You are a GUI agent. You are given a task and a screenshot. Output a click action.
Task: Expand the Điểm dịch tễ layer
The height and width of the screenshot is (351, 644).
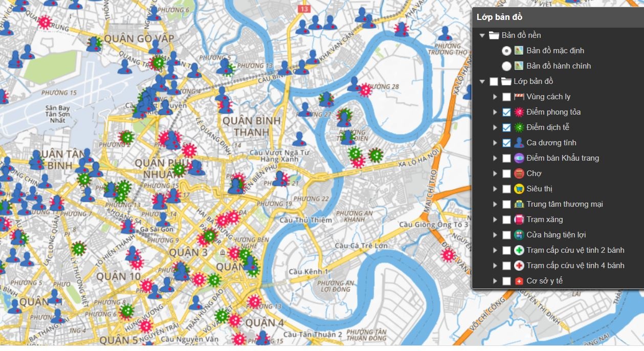[x=495, y=127]
